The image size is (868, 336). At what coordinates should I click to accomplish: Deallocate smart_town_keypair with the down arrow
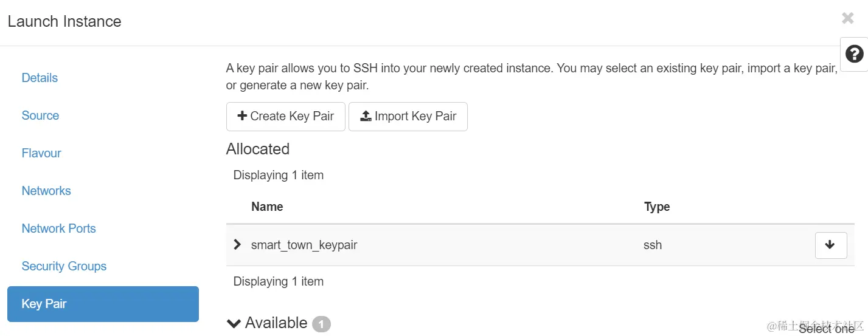click(x=830, y=245)
